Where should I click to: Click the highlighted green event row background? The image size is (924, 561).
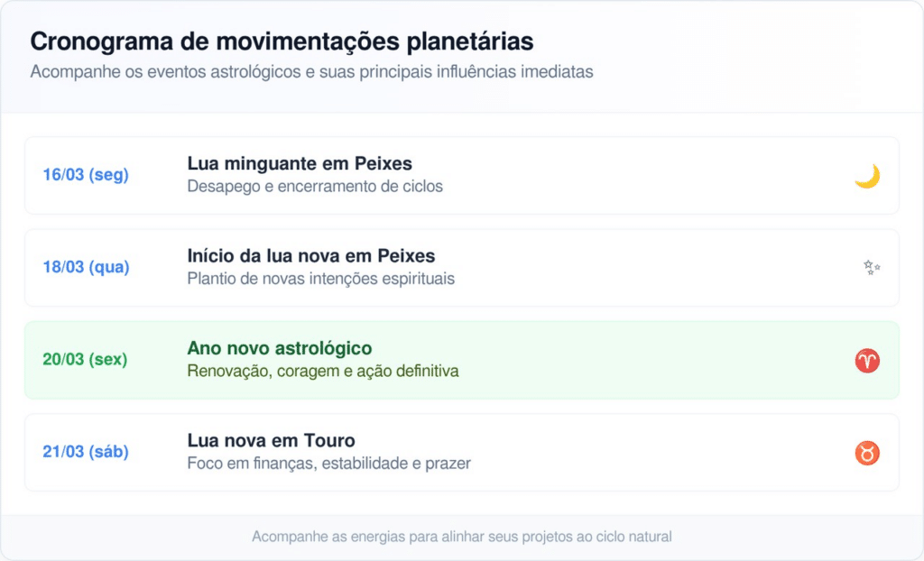tap(632, 360)
